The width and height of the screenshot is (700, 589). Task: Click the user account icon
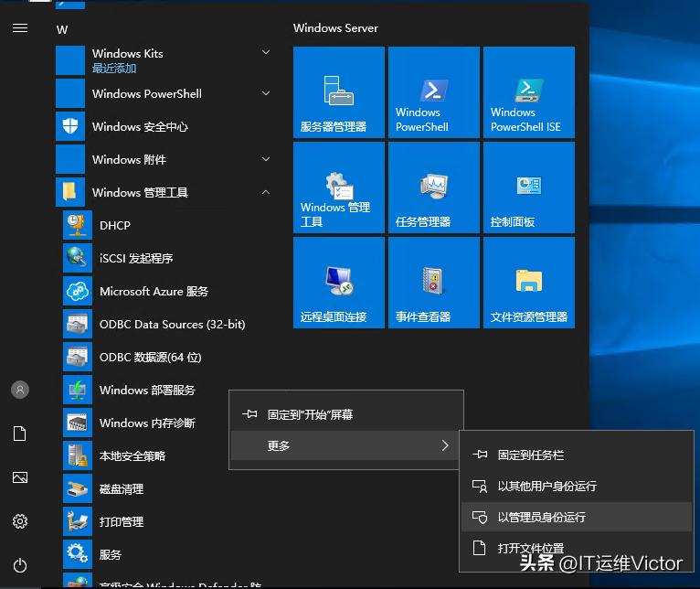[19, 390]
